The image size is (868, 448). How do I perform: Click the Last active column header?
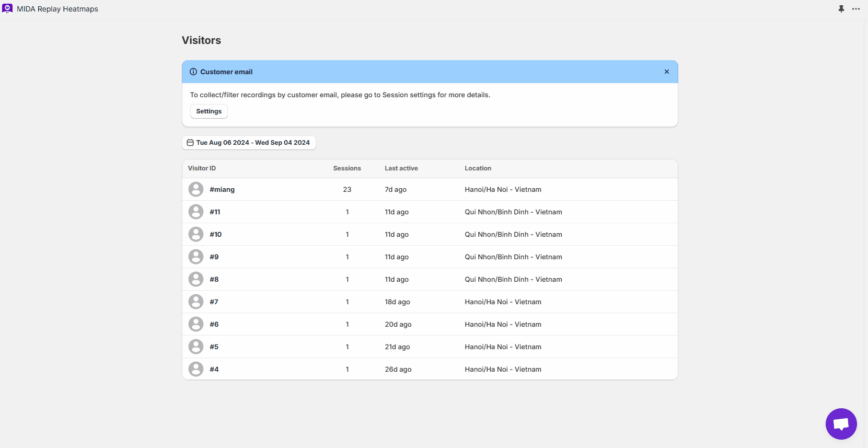pos(401,168)
